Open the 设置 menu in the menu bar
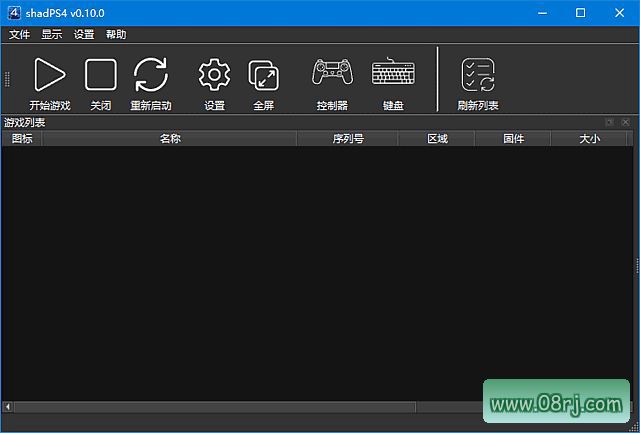The height and width of the screenshot is (433, 640). click(x=84, y=34)
